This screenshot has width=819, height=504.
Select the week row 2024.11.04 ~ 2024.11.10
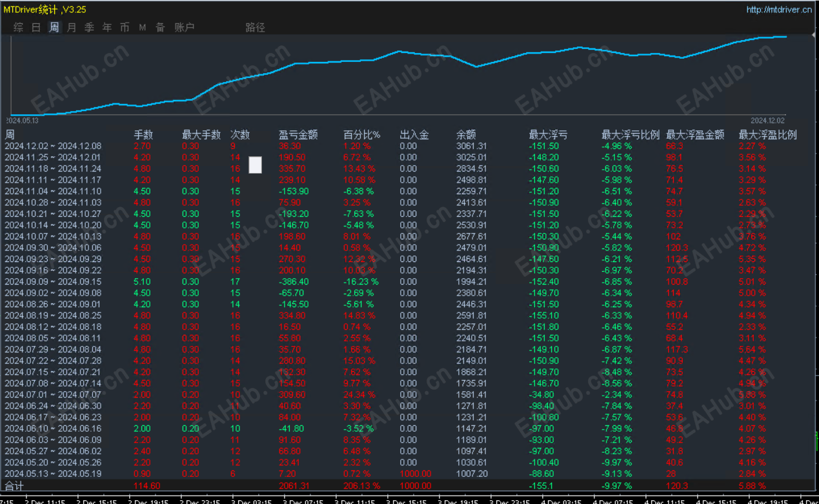pyautogui.click(x=409, y=191)
